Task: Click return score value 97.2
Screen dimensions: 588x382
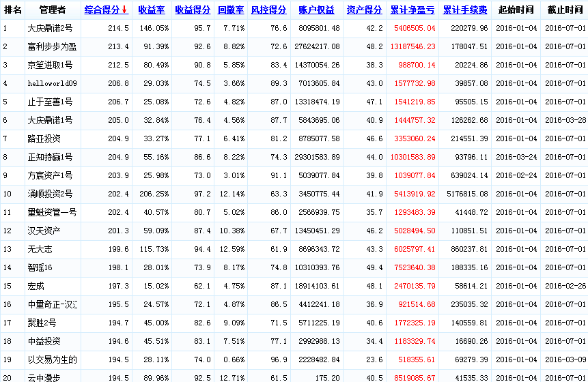Action: tap(203, 194)
